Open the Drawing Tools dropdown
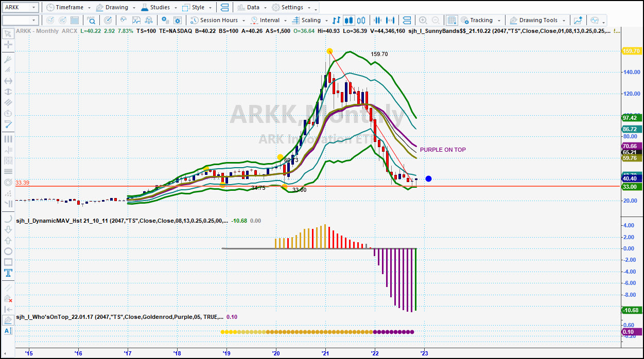This screenshot has width=644, height=359. click(x=537, y=21)
